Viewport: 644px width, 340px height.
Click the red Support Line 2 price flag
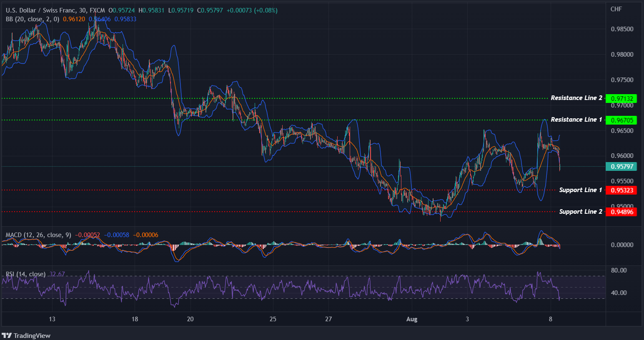point(621,212)
